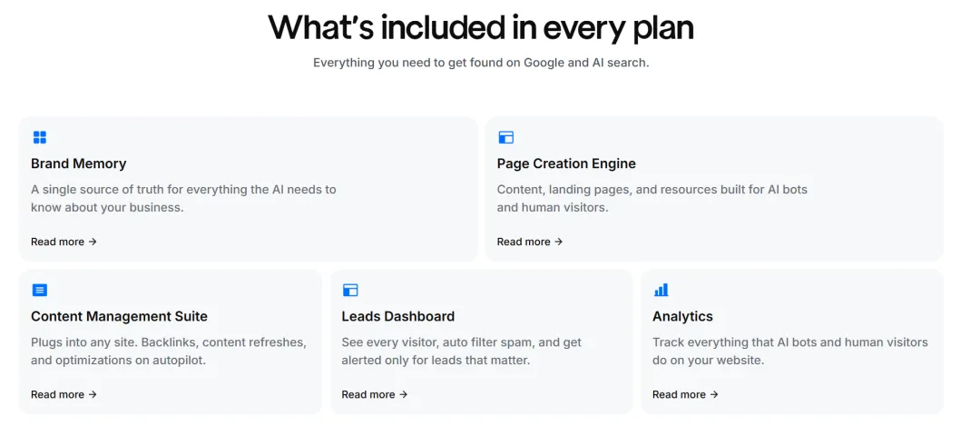
Task: Click the Leads Dashboard description text
Action: (x=461, y=351)
